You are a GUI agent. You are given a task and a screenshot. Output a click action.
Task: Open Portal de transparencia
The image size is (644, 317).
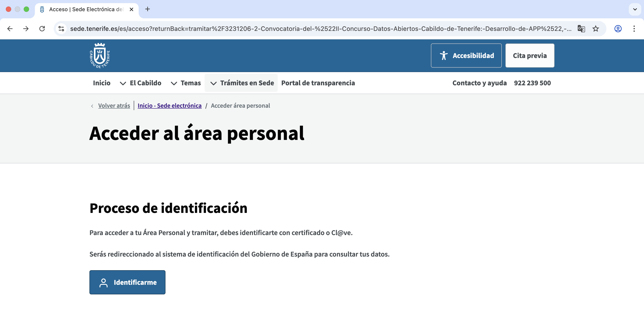tap(318, 83)
